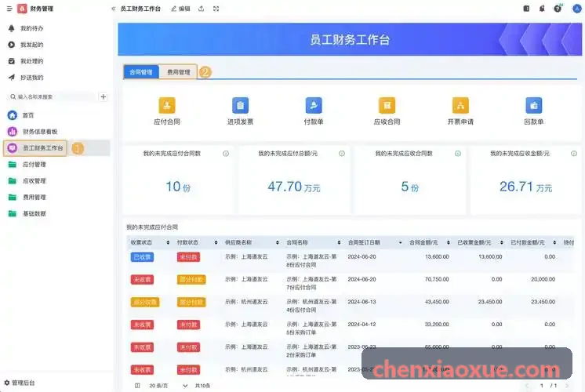Expand the 应收管理 folder
585x392 pixels.
34,181
